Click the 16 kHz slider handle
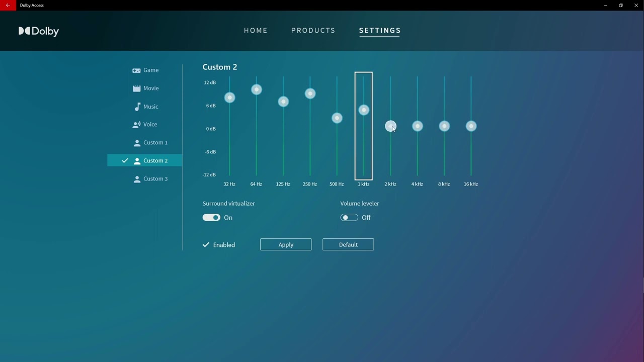644x362 pixels. pos(471,126)
